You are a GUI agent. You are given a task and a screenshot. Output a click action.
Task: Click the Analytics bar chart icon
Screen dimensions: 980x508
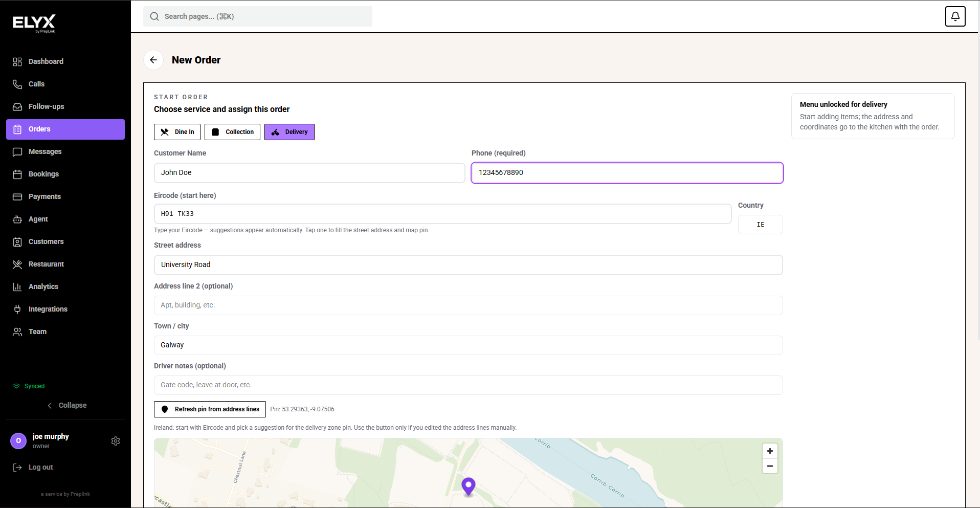coord(17,286)
